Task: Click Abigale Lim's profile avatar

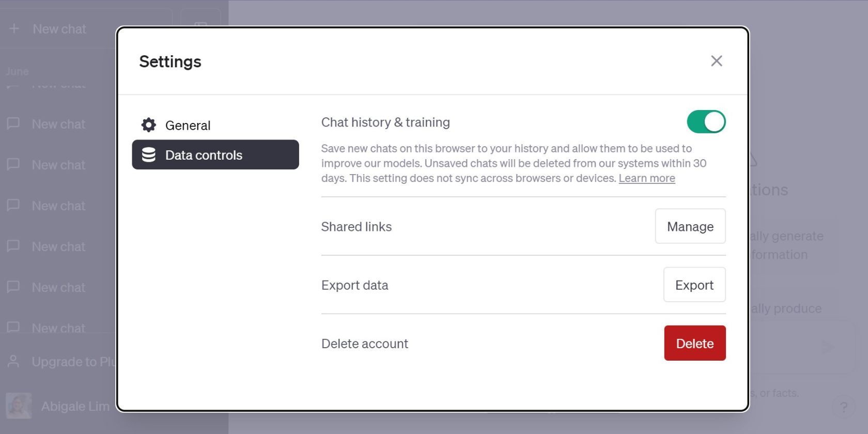Action: [19, 406]
